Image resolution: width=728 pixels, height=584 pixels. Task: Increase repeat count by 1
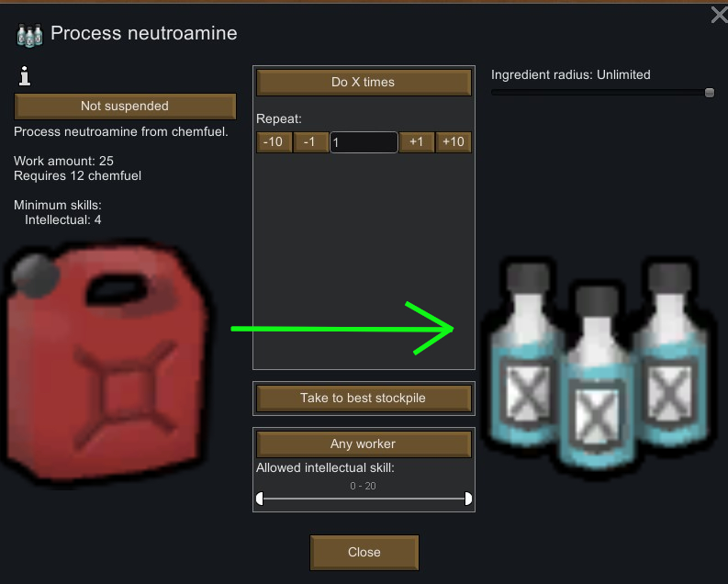pyautogui.click(x=417, y=141)
